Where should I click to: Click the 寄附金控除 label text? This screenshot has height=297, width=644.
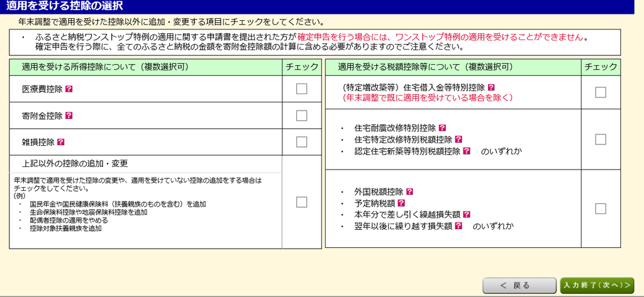[x=42, y=116]
